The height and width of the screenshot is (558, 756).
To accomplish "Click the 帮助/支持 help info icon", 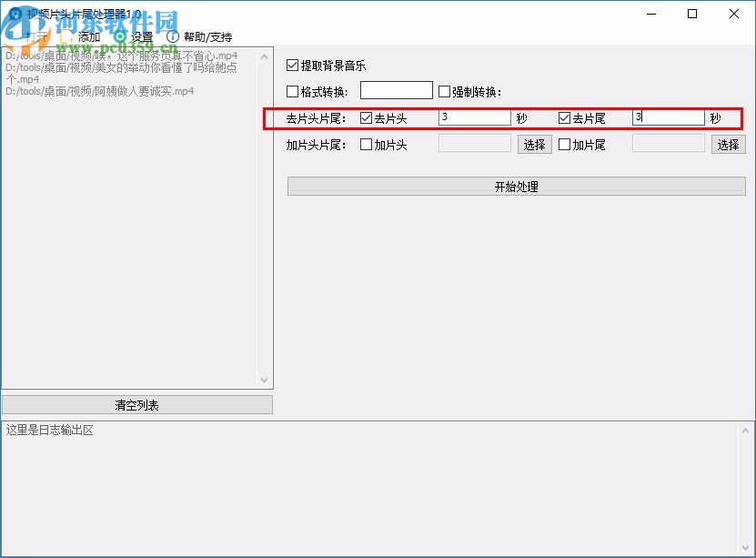I will (x=173, y=36).
